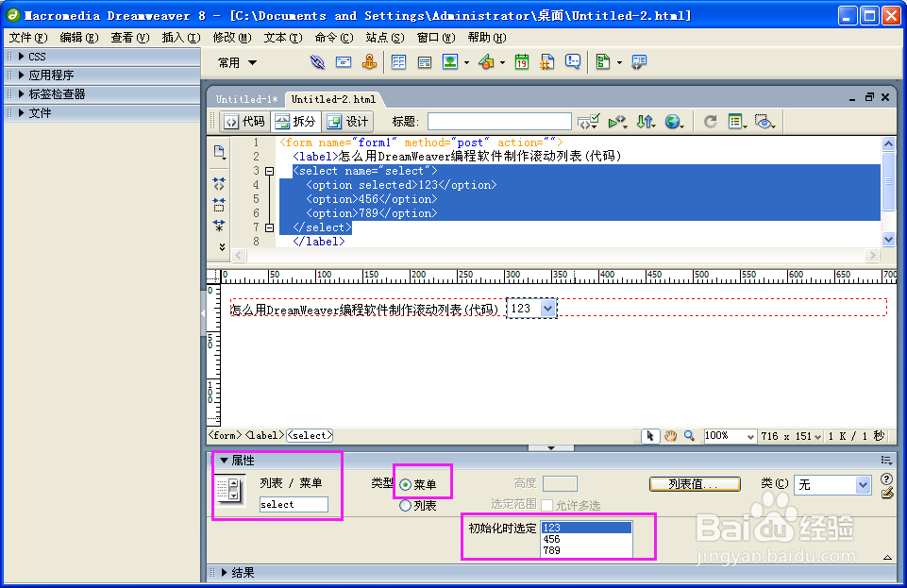Select the <form> tag in tag selector
Screen dimensions: 907x588
point(225,435)
